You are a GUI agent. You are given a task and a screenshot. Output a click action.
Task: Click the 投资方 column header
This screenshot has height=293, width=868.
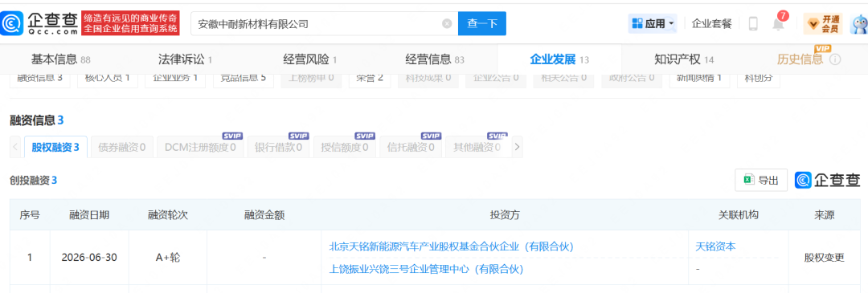point(504,215)
